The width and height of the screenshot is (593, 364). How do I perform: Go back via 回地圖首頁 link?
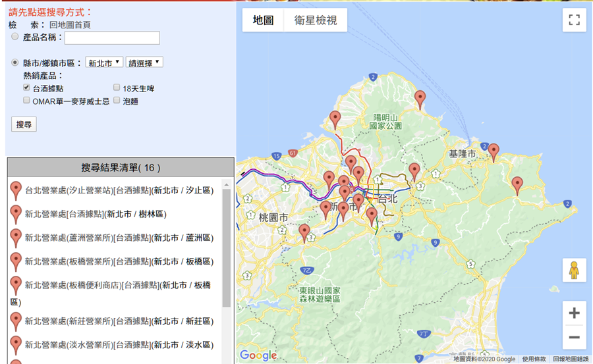(x=70, y=25)
